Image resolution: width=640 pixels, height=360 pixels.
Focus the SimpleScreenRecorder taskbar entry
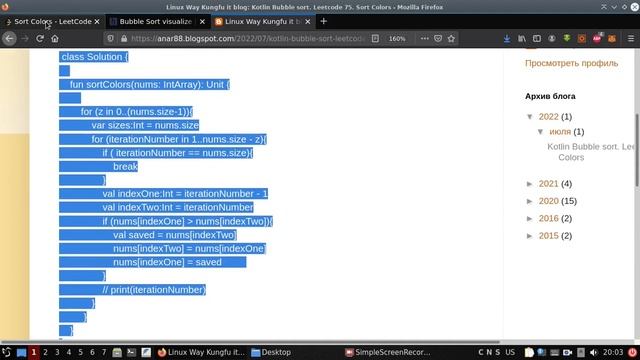(387, 352)
